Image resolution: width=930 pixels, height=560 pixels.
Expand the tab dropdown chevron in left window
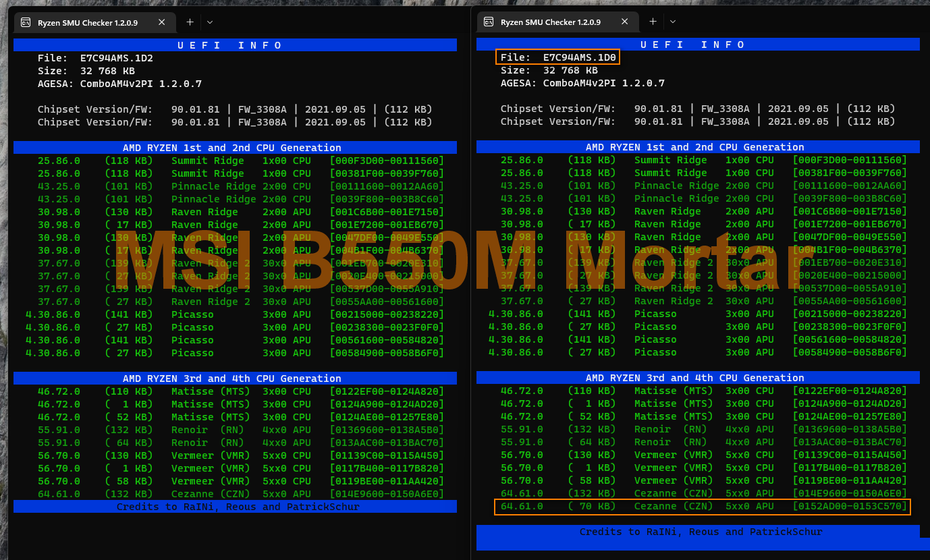(210, 22)
